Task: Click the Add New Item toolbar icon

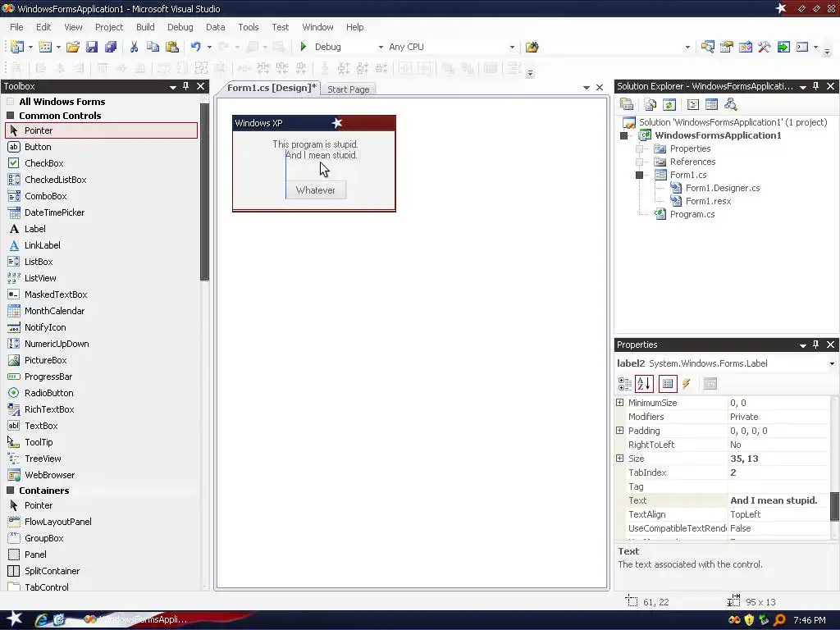Action: point(46,47)
